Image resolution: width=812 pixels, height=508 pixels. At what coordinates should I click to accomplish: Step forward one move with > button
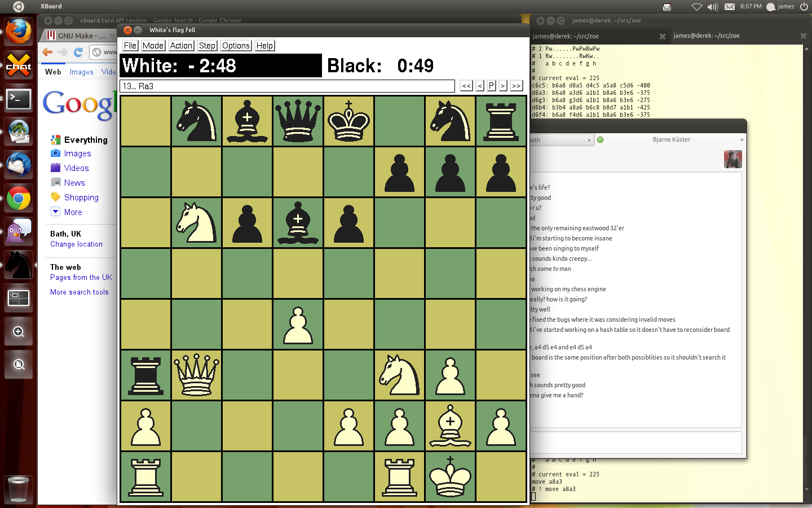click(x=503, y=86)
